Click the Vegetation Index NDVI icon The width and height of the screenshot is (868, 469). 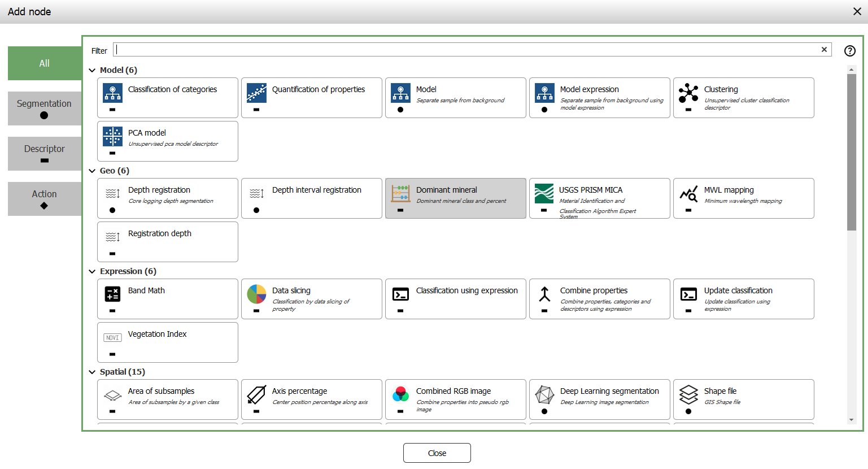[112, 337]
